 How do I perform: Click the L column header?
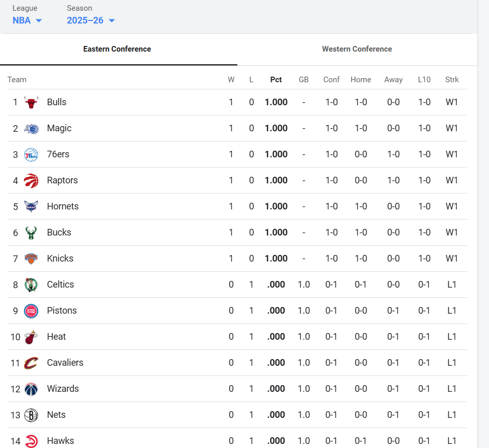[x=251, y=80]
